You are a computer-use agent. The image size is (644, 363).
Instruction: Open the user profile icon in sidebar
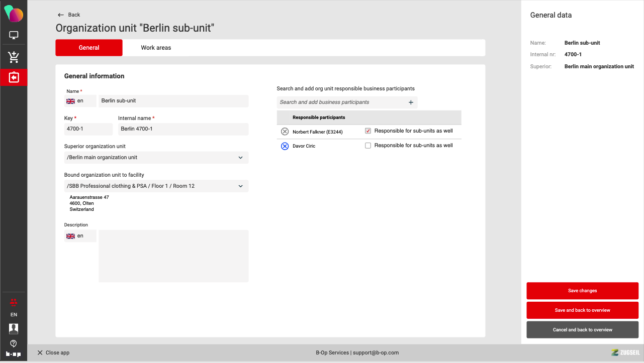[x=14, y=329]
